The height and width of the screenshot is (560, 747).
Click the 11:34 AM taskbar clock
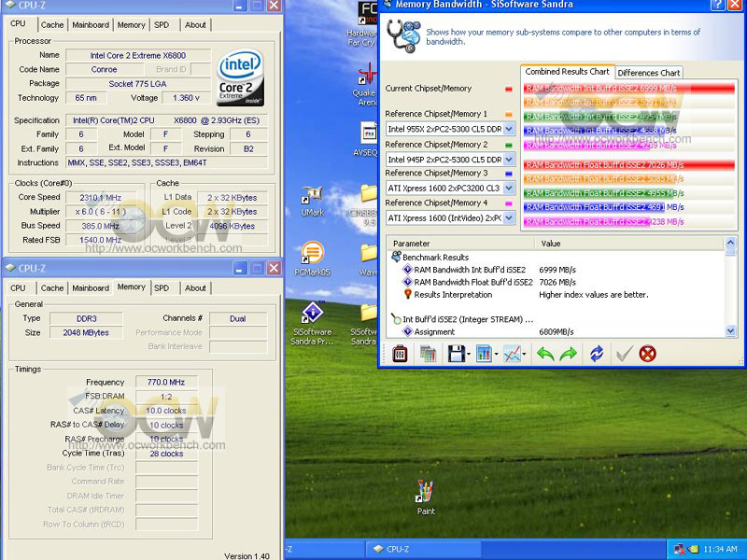[x=720, y=549]
